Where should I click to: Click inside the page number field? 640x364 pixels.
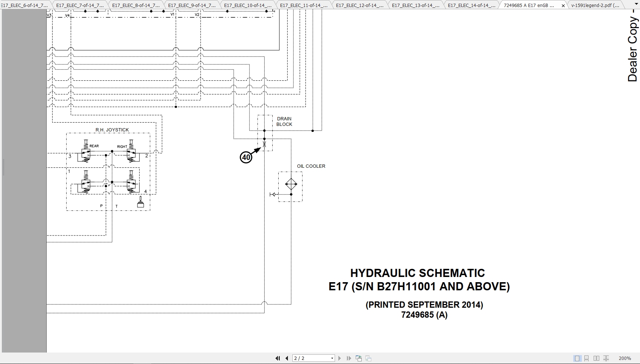pyautogui.click(x=311, y=358)
